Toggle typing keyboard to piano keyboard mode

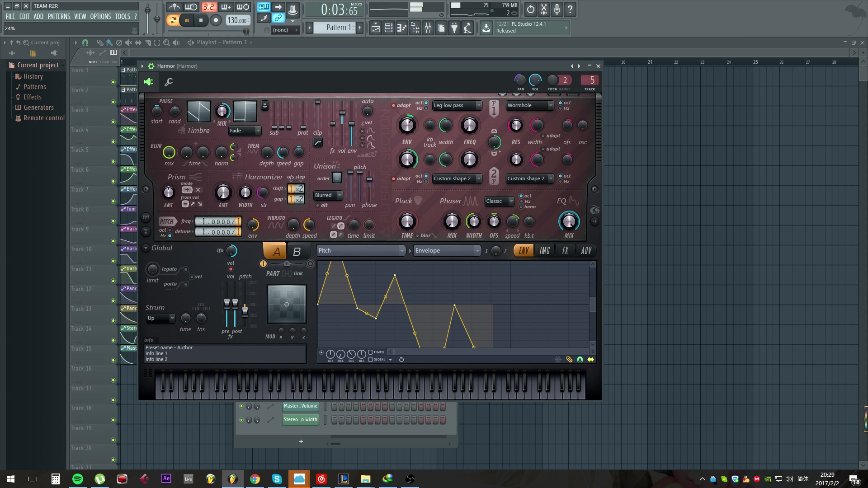(x=264, y=7)
